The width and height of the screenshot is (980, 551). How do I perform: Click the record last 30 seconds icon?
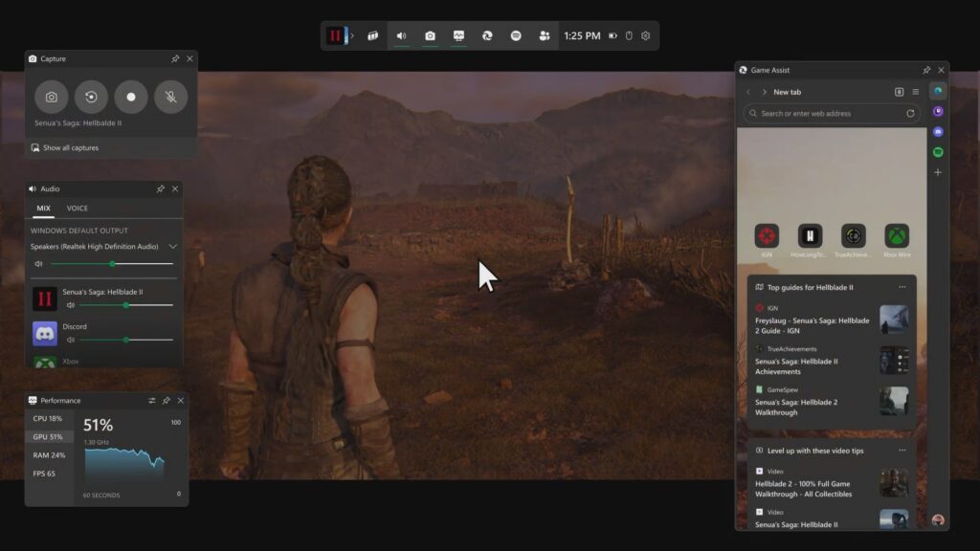pyautogui.click(x=91, y=98)
